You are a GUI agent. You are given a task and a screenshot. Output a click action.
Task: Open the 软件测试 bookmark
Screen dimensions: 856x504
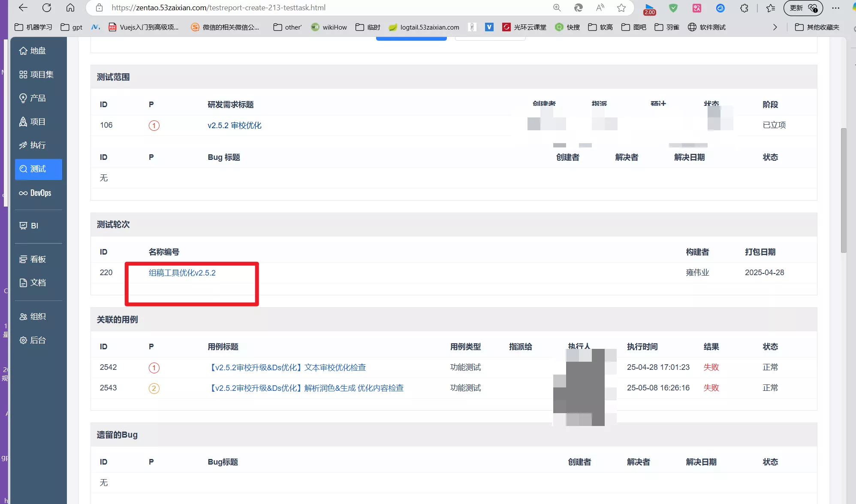[x=707, y=27]
